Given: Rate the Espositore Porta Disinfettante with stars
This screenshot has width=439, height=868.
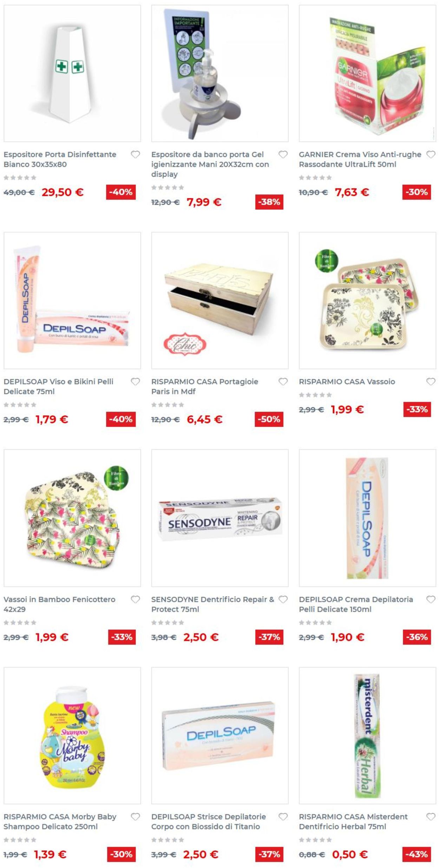Looking at the screenshot, I should tap(20, 178).
